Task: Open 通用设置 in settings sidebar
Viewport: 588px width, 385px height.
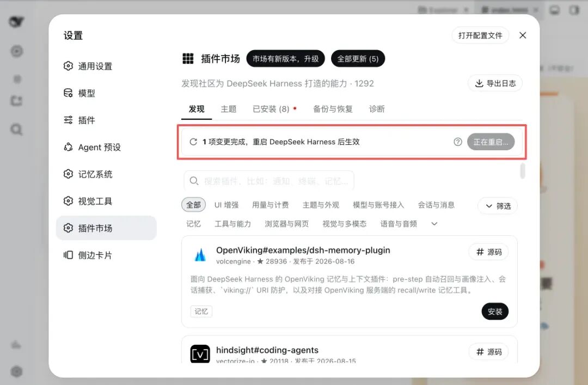Action: (x=106, y=66)
